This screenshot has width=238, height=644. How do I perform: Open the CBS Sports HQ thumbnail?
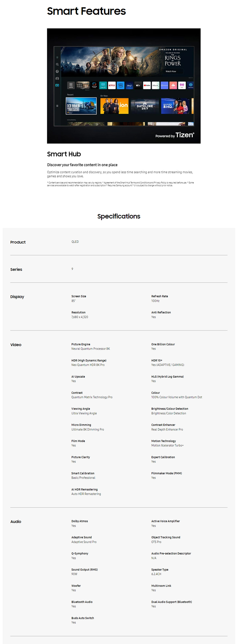(175, 106)
